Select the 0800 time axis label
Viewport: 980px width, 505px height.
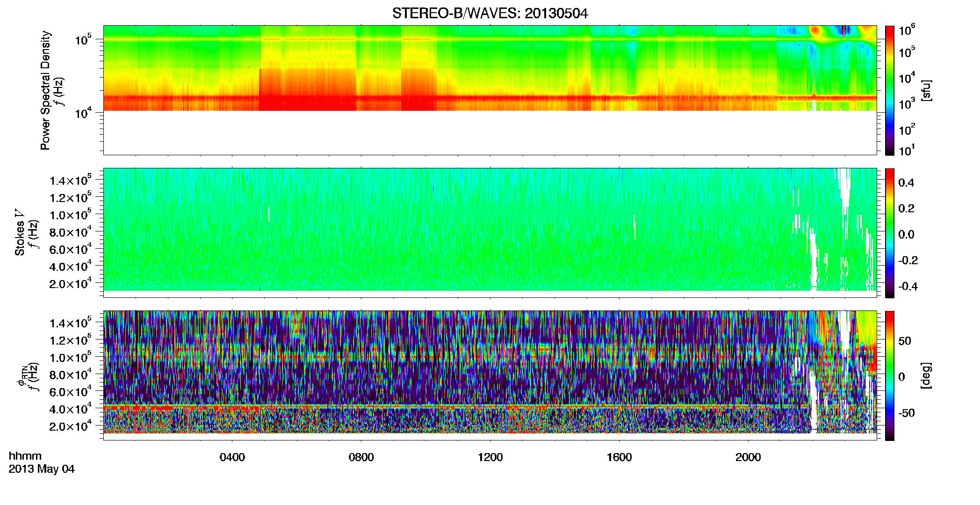point(361,457)
